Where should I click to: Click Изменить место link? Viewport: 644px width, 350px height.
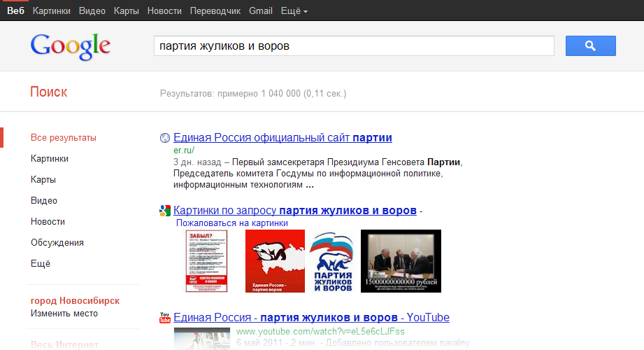point(64,314)
